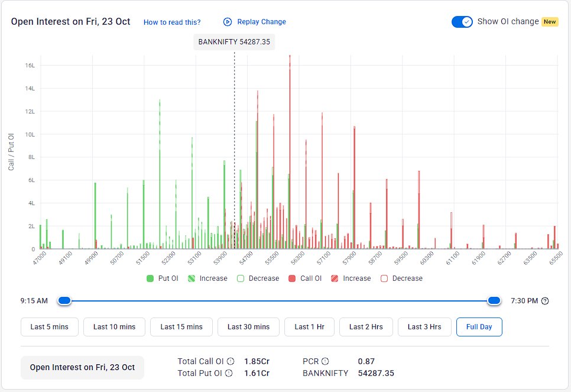Click the middle of the time range track
The width and height of the screenshot is (571, 392).
(280, 301)
